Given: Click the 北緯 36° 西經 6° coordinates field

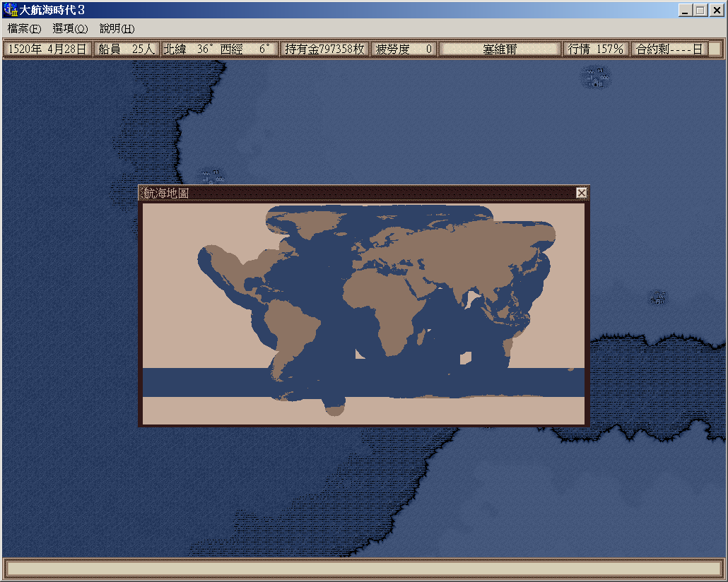Looking at the screenshot, I should (x=219, y=49).
